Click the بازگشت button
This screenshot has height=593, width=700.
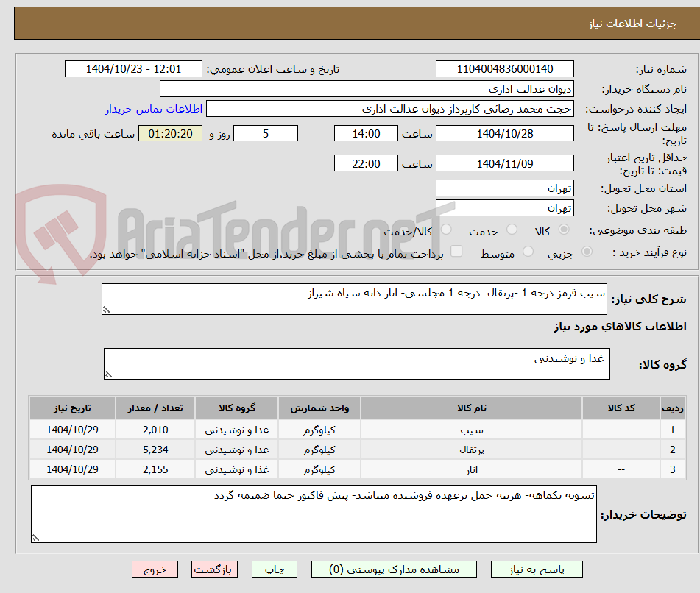pyautogui.click(x=214, y=569)
